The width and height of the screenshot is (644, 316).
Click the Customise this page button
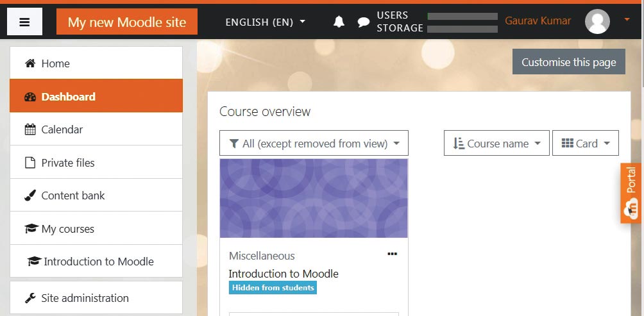[x=569, y=62]
